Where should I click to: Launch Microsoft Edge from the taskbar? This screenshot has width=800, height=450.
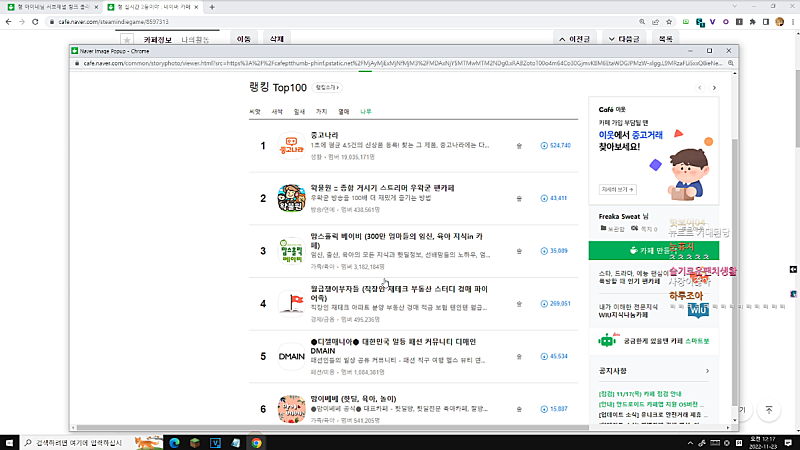(174, 443)
